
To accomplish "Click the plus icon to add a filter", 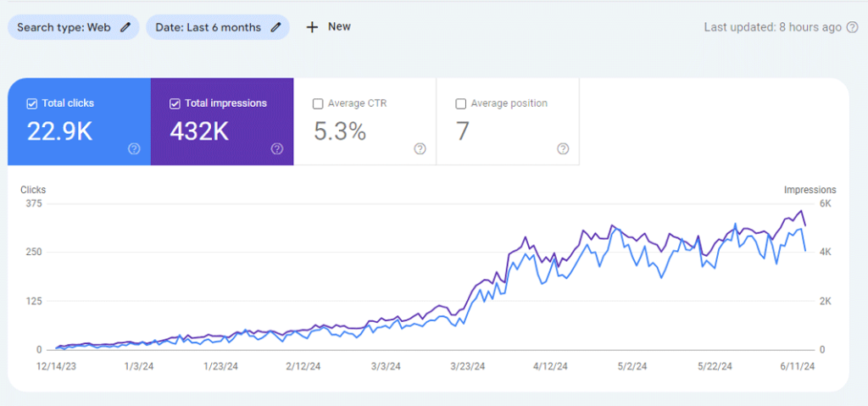I will pyautogui.click(x=312, y=27).
